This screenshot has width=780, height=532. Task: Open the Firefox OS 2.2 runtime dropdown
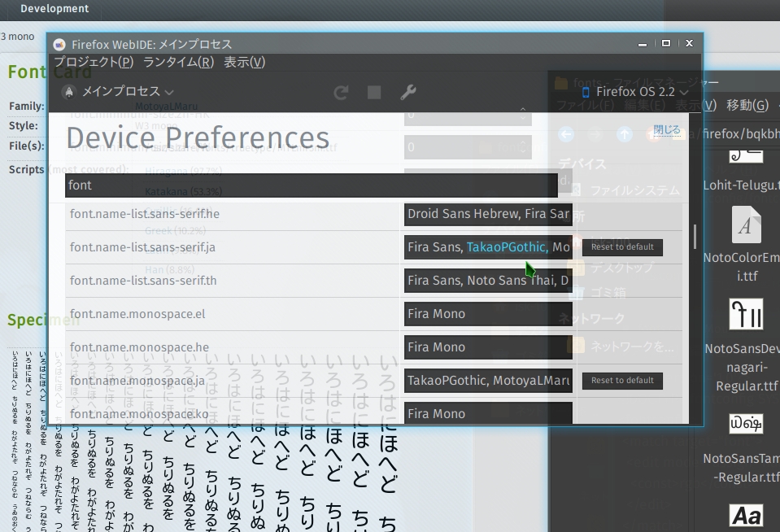635,92
